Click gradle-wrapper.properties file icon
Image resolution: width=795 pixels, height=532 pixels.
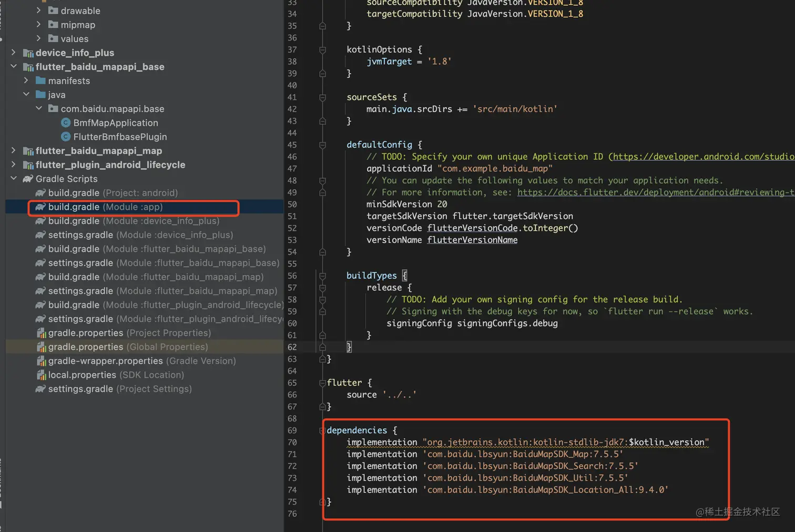[41, 361]
